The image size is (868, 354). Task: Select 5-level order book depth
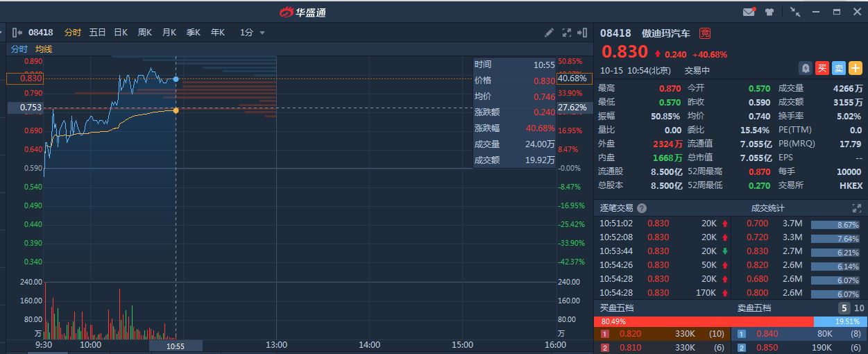(844, 308)
